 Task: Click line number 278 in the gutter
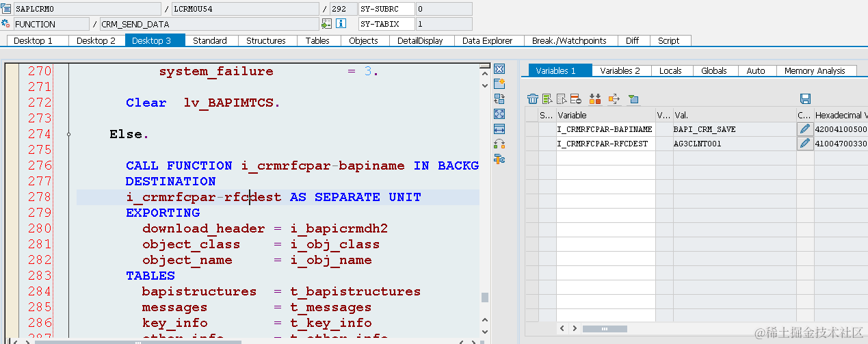coord(40,197)
